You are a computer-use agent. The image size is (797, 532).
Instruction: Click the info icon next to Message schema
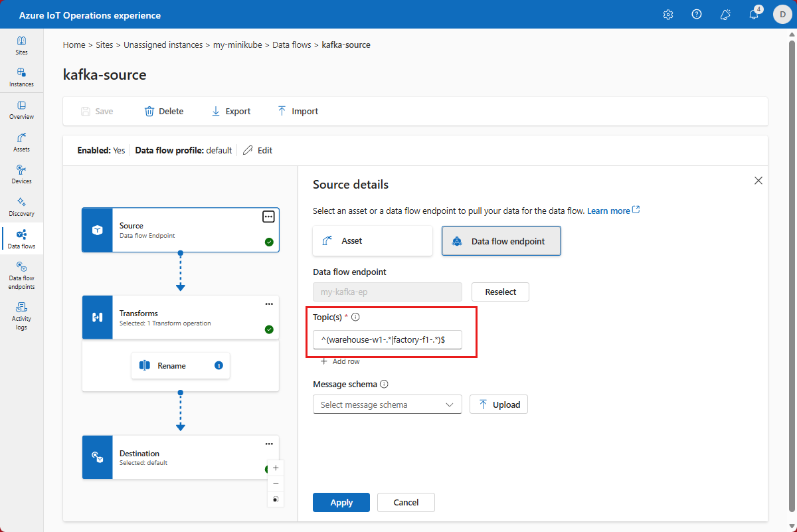coord(384,384)
